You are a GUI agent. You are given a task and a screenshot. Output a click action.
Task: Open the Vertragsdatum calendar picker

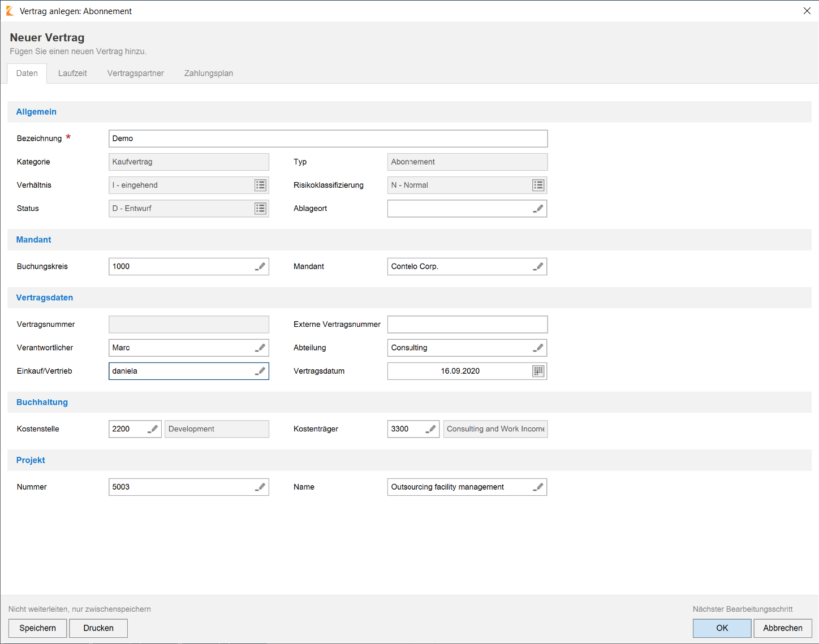[x=538, y=371]
